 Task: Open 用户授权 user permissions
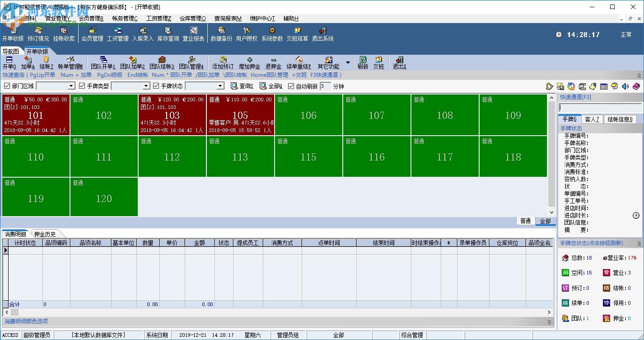pos(247,34)
